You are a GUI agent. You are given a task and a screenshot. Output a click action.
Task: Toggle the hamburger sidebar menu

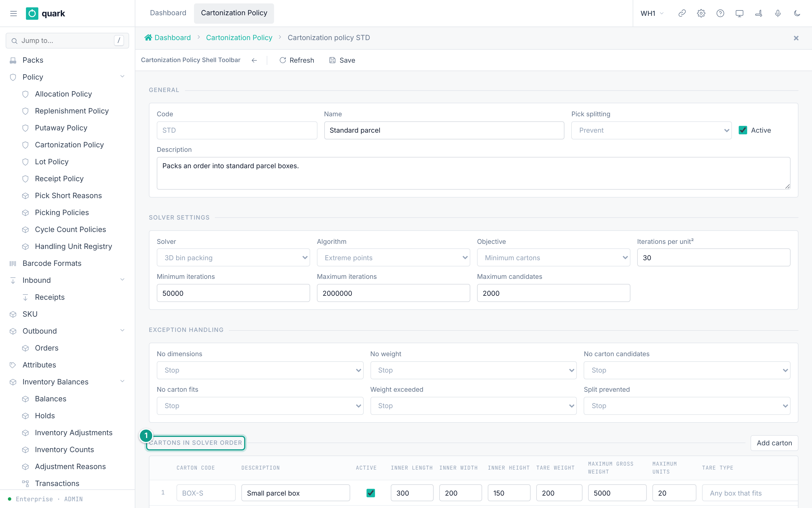(x=14, y=14)
